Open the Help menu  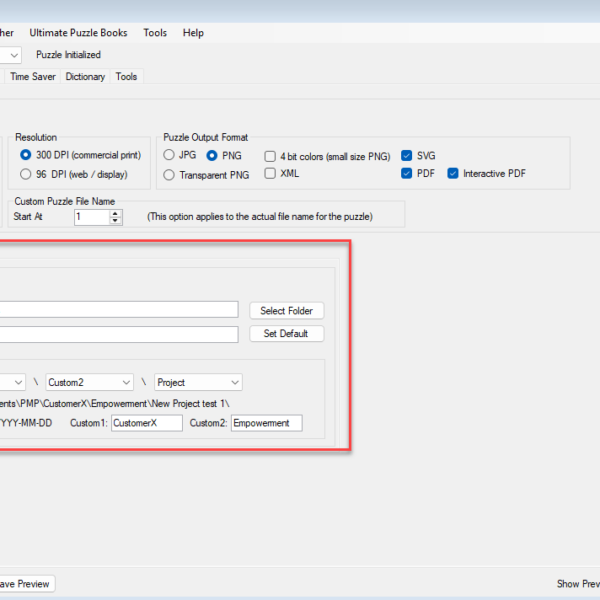tap(193, 32)
